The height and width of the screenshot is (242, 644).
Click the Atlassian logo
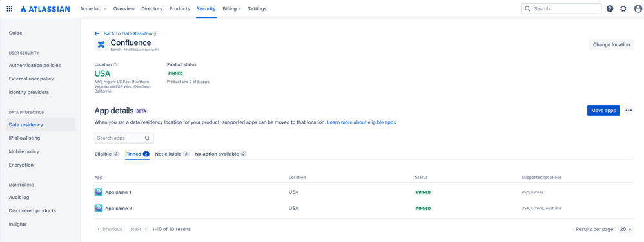pyautogui.click(x=44, y=8)
